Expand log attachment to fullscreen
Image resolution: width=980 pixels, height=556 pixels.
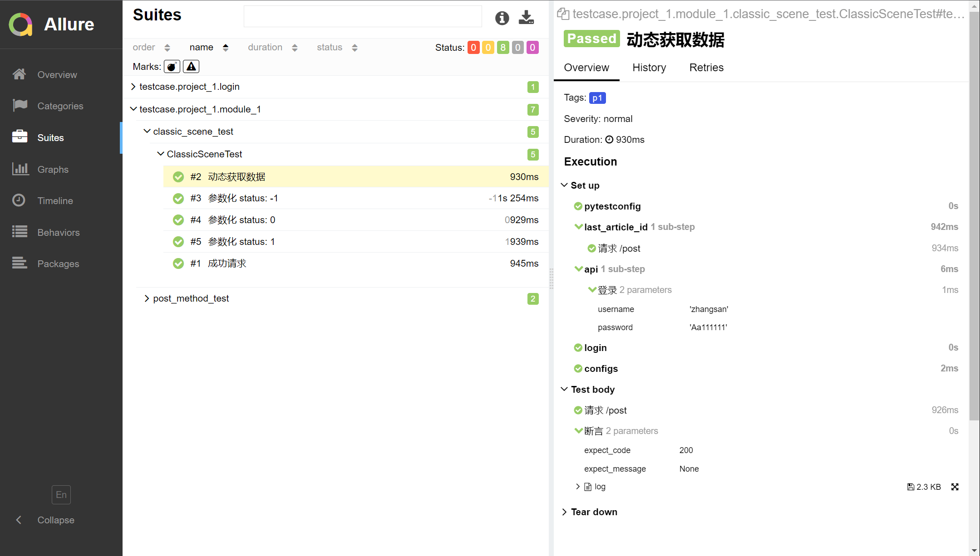pos(955,487)
